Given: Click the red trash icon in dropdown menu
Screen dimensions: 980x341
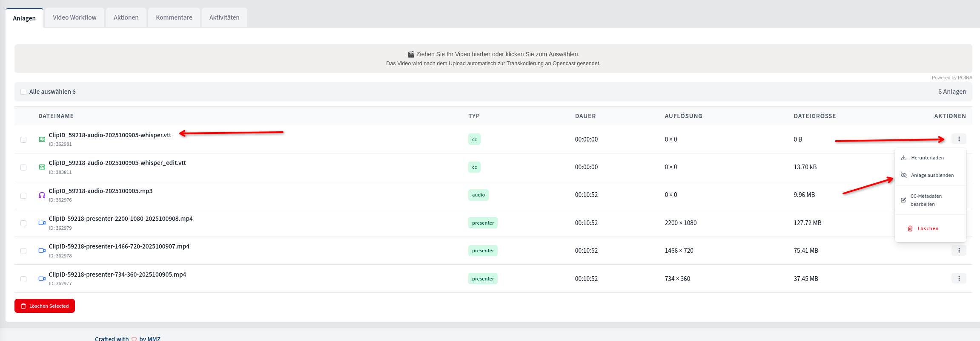Looking at the screenshot, I should 910,228.
